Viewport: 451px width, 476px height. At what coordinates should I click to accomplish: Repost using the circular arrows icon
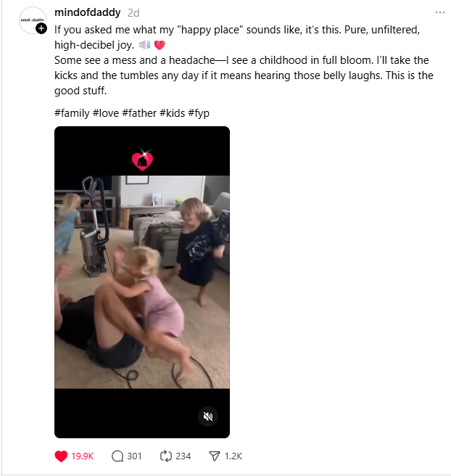point(166,456)
